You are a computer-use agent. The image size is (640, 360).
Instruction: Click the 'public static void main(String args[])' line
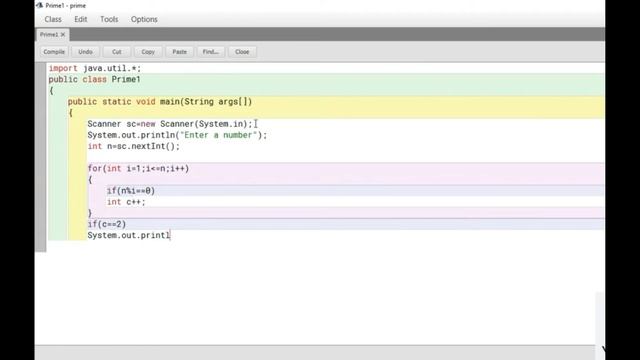pyautogui.click(x=160, y=102)
